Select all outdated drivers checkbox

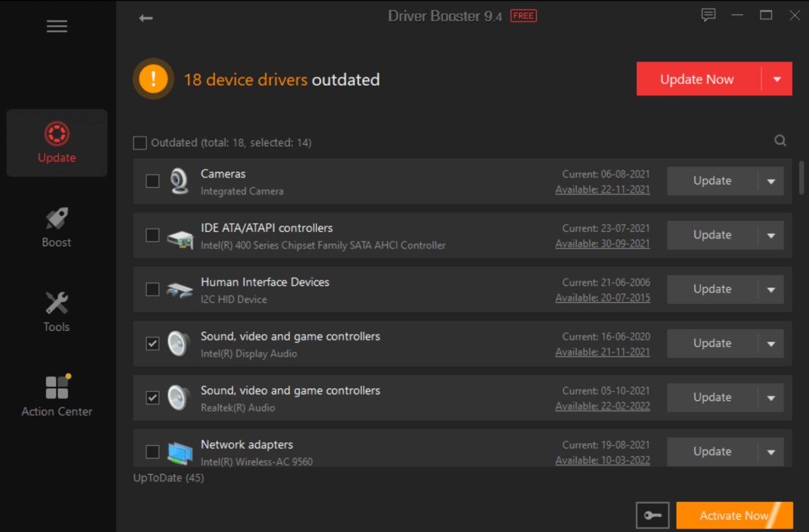[x=140, y=142]
